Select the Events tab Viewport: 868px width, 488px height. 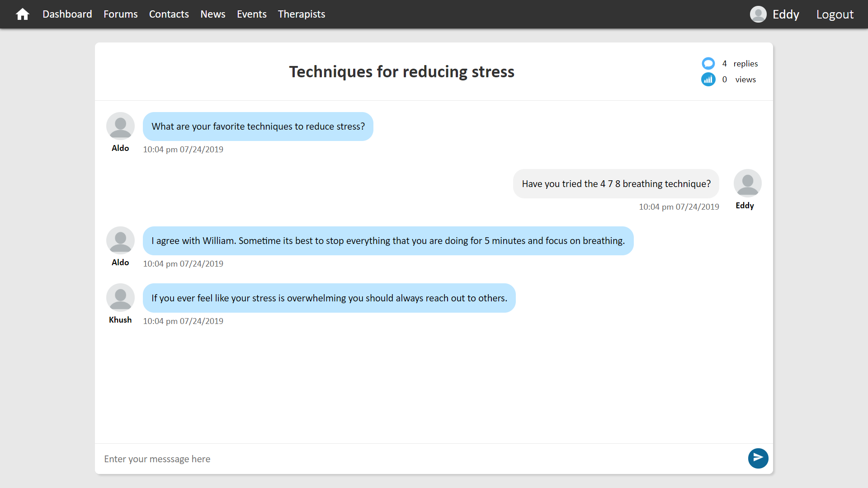click(250, 14)
